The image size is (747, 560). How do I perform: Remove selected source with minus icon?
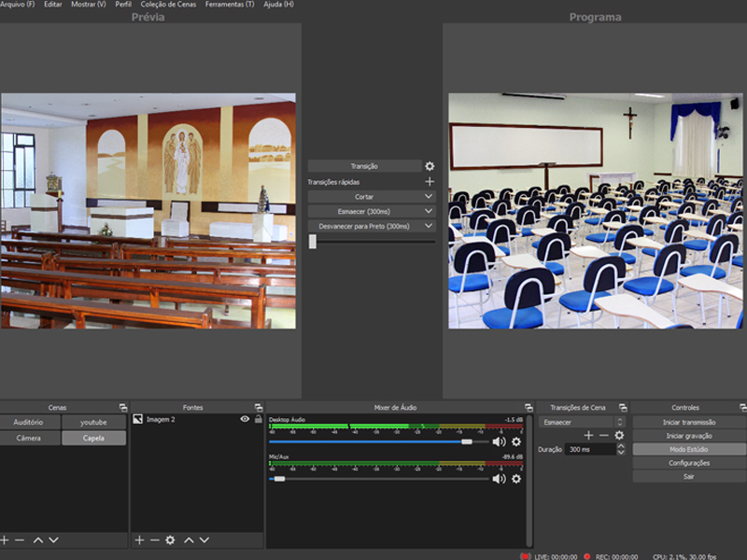154,539
